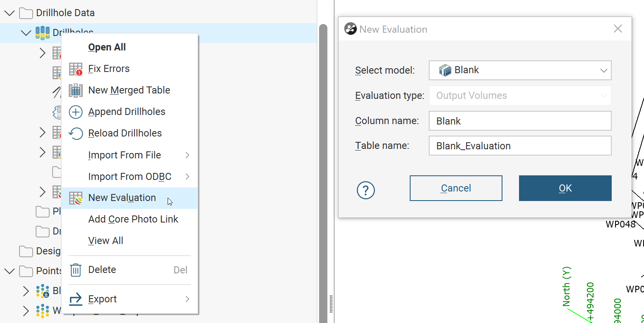Screen dimensions: 644x323
Task: Click the Drillhole Data tree label
Action: [65, 13]
